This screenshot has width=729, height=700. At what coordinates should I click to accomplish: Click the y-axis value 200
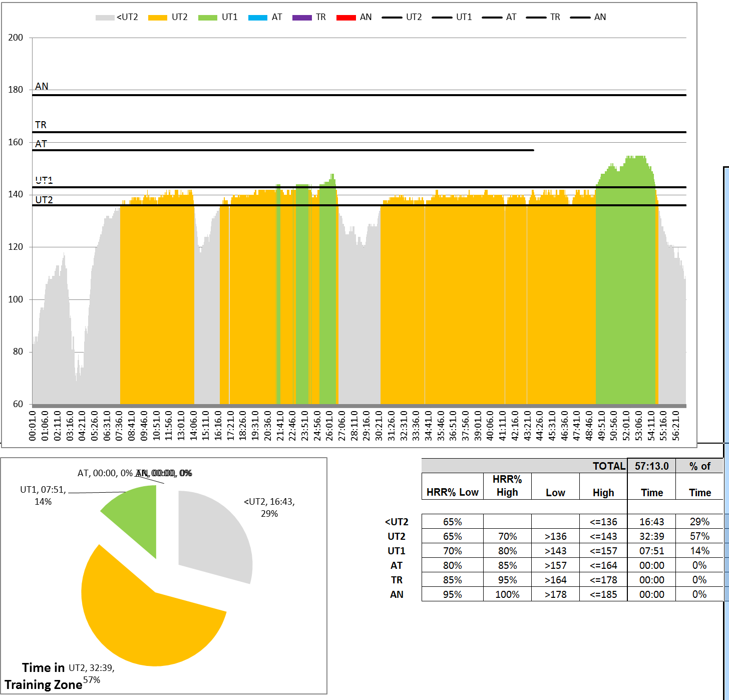16,38
